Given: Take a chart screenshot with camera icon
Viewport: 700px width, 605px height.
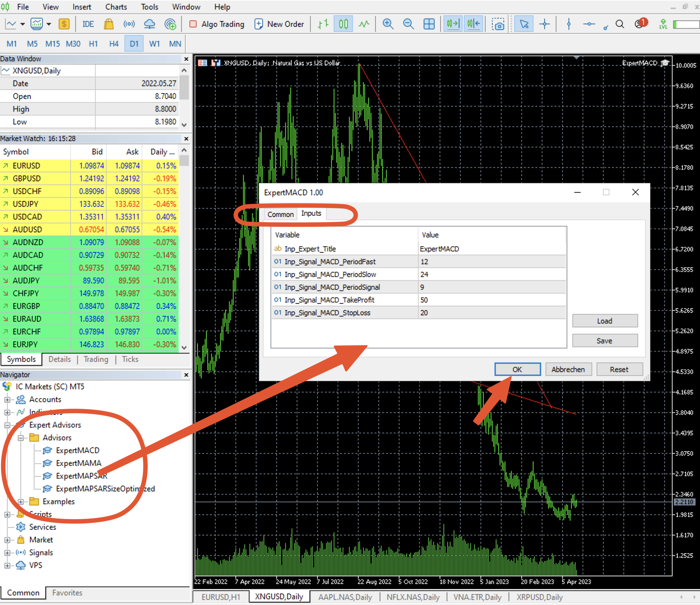Looking at the screenshot, I should coord(498,24).
